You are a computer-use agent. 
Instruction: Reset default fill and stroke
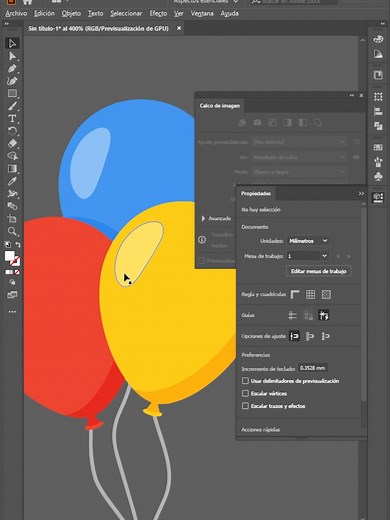pos(8,245)
